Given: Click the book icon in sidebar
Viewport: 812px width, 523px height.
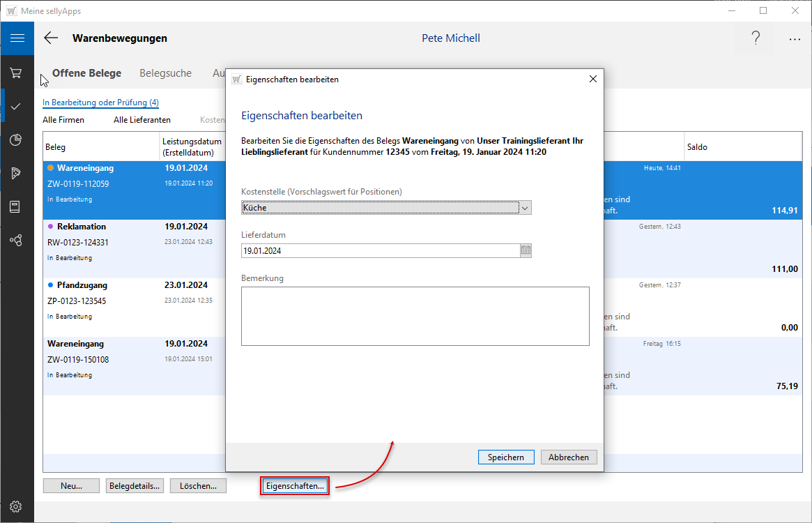Looking at the screenshot, I should 15,207.
